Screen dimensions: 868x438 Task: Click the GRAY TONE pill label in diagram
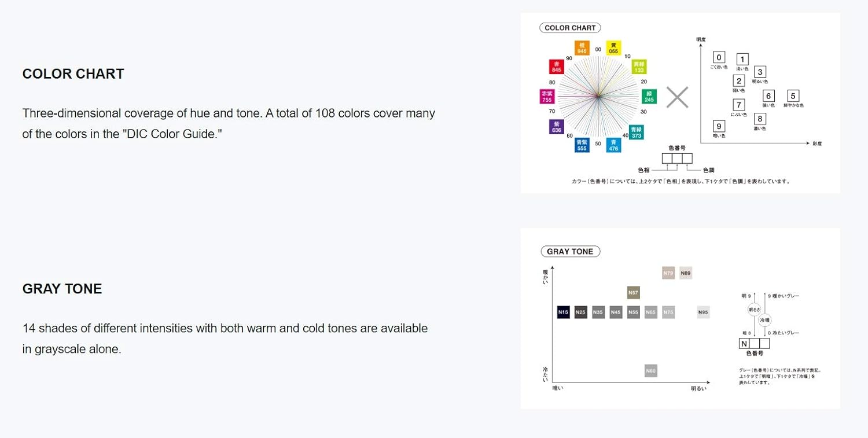pos(570,252)
